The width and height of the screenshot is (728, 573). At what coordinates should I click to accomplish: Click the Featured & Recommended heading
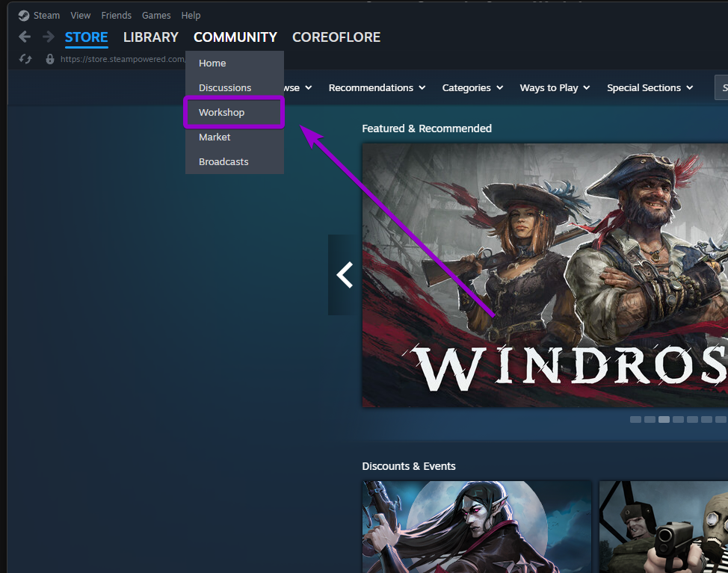tap(427, 128)
